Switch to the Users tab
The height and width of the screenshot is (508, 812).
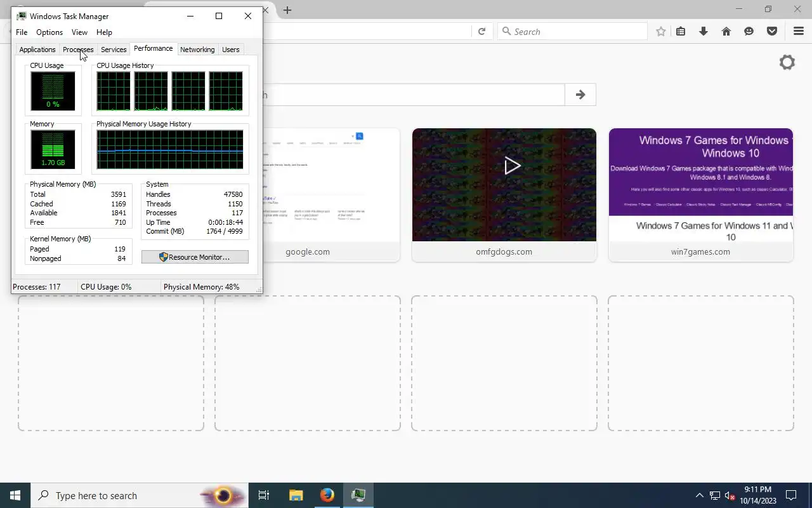tap(231, 50)
